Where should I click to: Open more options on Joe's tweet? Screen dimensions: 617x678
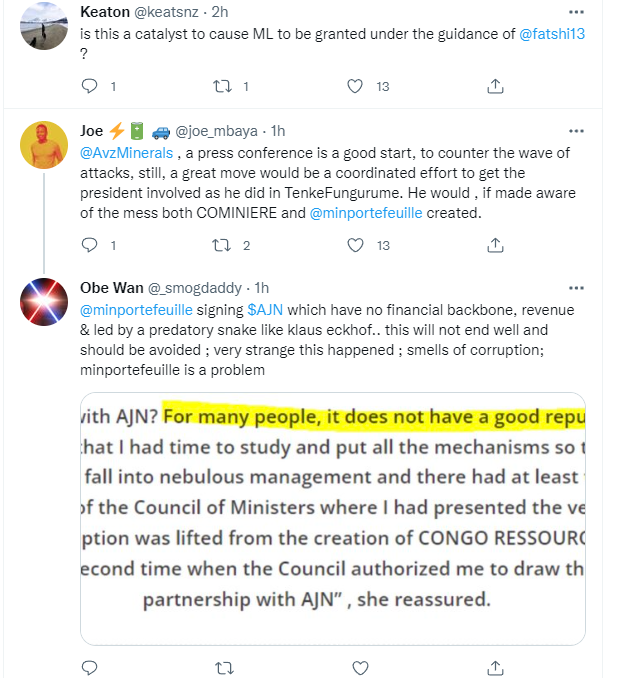coord(576,131)
